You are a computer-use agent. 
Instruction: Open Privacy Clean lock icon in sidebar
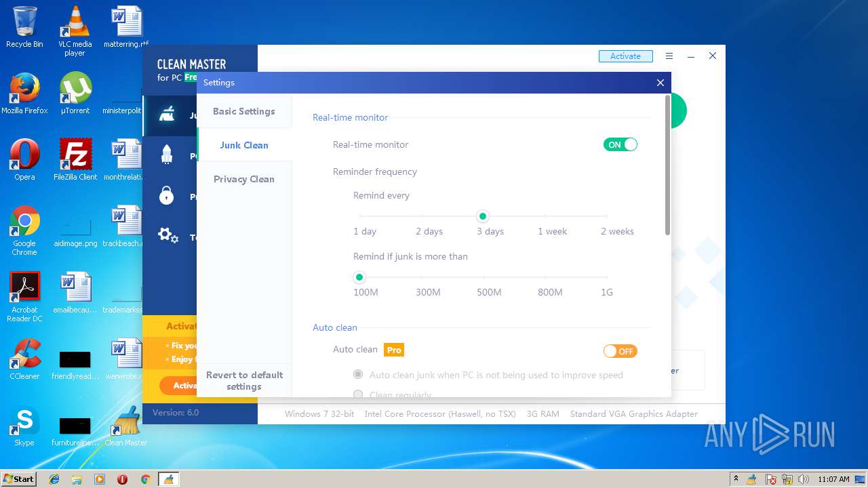pos(167,196)
